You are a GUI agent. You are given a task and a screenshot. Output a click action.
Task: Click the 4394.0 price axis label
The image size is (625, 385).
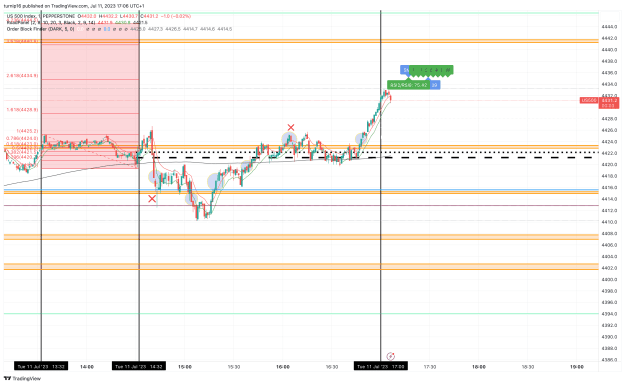(609, 314)
